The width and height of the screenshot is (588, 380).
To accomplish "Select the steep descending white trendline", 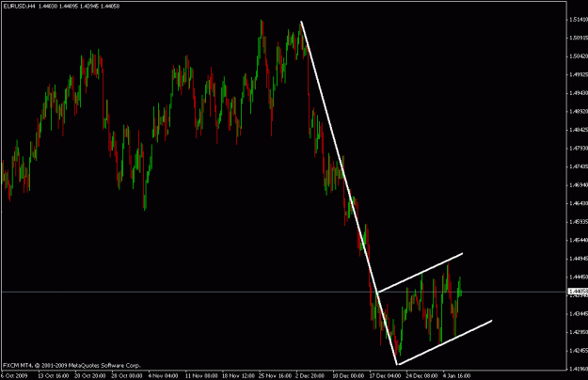I will click(349, 193).
